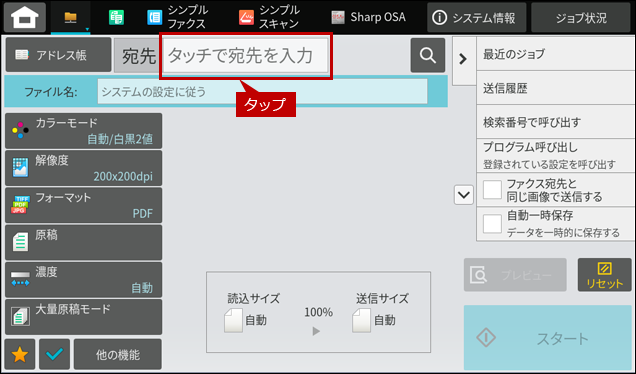The height and width of the screenshot is (374, 636).
Task: Tap the destination input field
Action: 245,56
